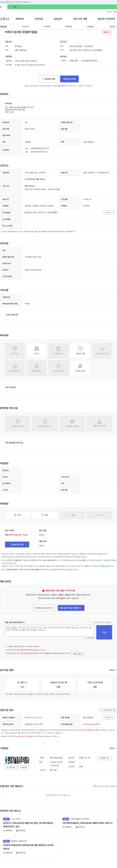Click info icon next to 구인인증번호
117x868 pixels.
tap(71, 724)
